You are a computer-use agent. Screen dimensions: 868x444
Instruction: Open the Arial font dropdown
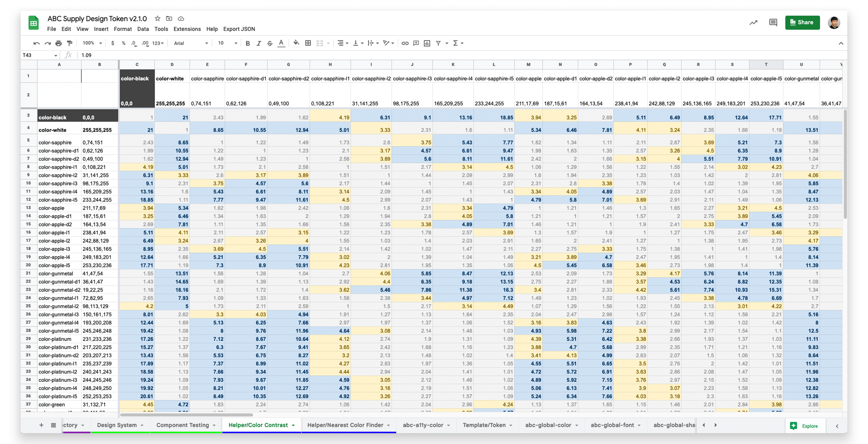tap(191, 43)
